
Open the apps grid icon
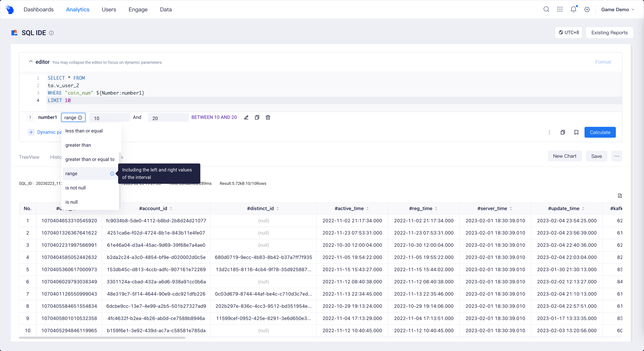click(x=560, y=9)
